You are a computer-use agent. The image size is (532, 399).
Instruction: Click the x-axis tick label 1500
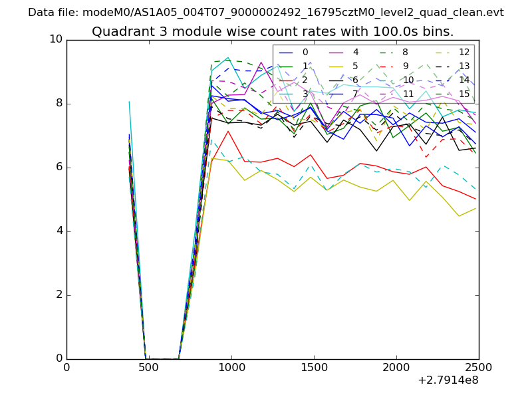314,368
